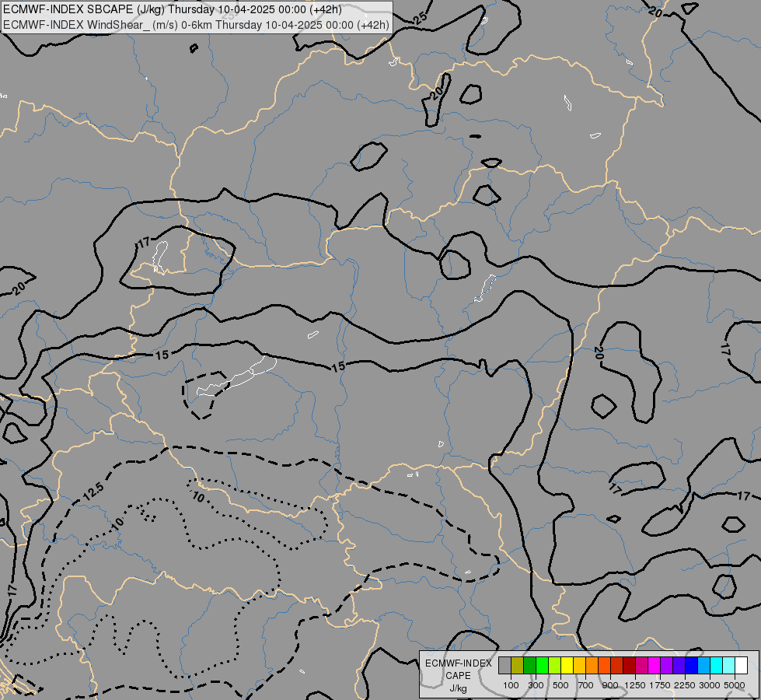The height and width of the screenshot is (700, 761).
Task: Click the legend value 500
Action: click(x=560, y=685)
